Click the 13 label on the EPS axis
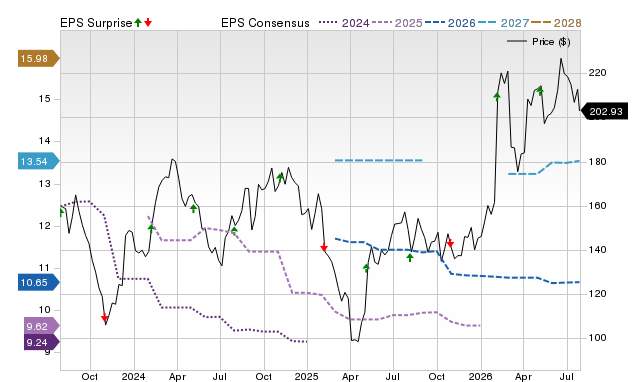Viewport: 640px width, 382px height. click(x=44, y=184)
